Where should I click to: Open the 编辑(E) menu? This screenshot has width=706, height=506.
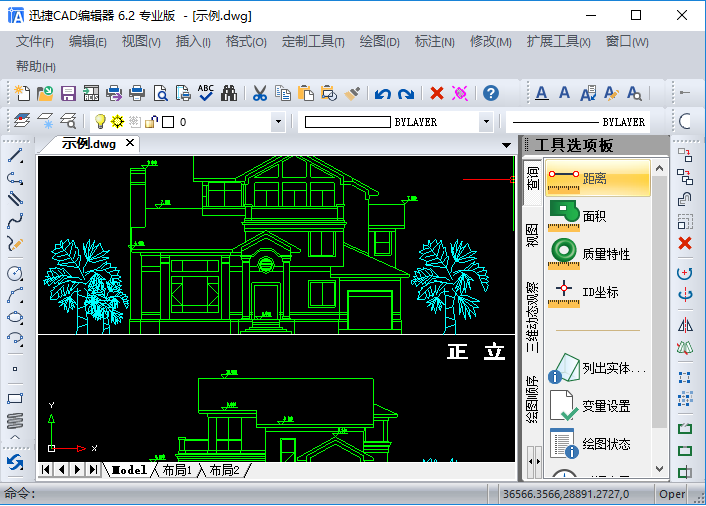88,42
